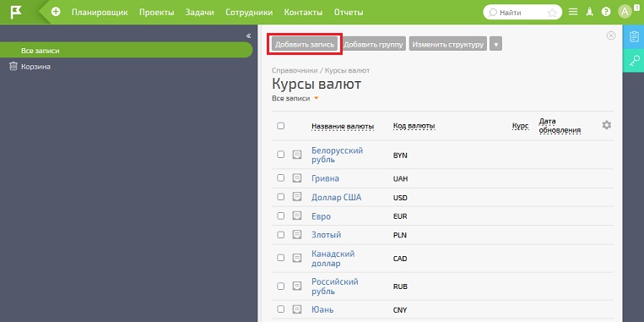Click the flag logo home icon
644x322 pixels.
click(16, 12)
